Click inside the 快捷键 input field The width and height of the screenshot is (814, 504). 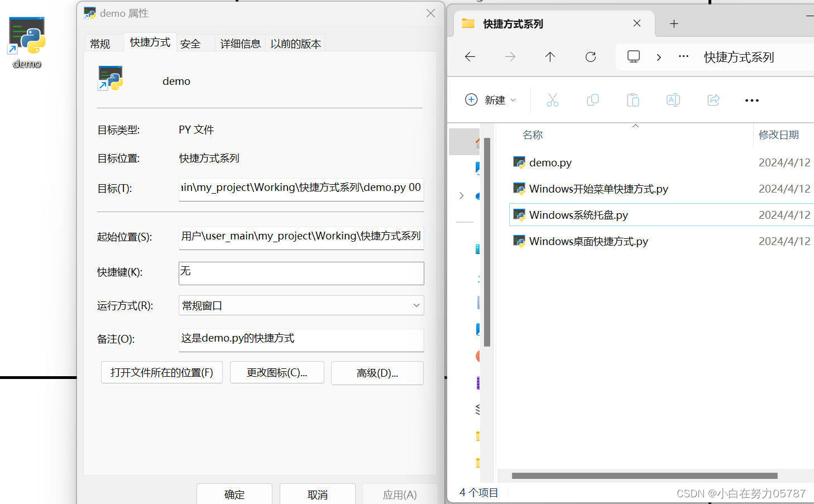[301, 273]
